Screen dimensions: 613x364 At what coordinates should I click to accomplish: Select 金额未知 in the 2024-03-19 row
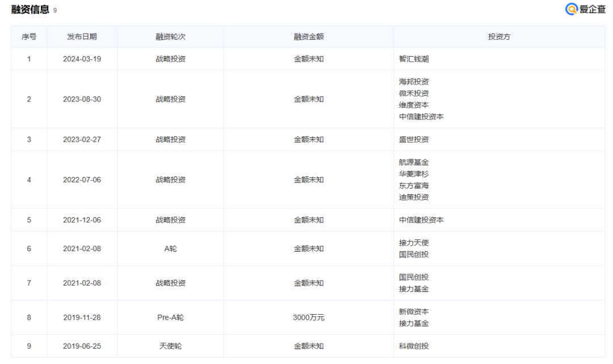click(308, 59)
